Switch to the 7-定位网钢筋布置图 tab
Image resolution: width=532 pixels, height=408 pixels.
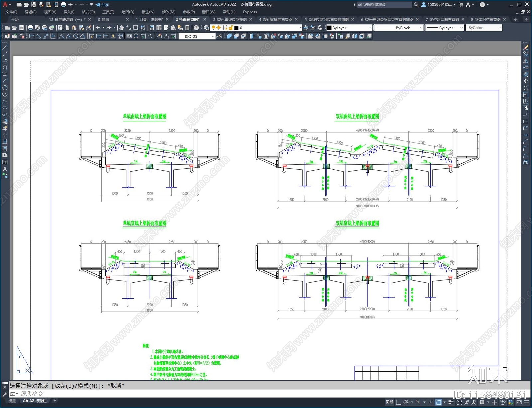442,20
